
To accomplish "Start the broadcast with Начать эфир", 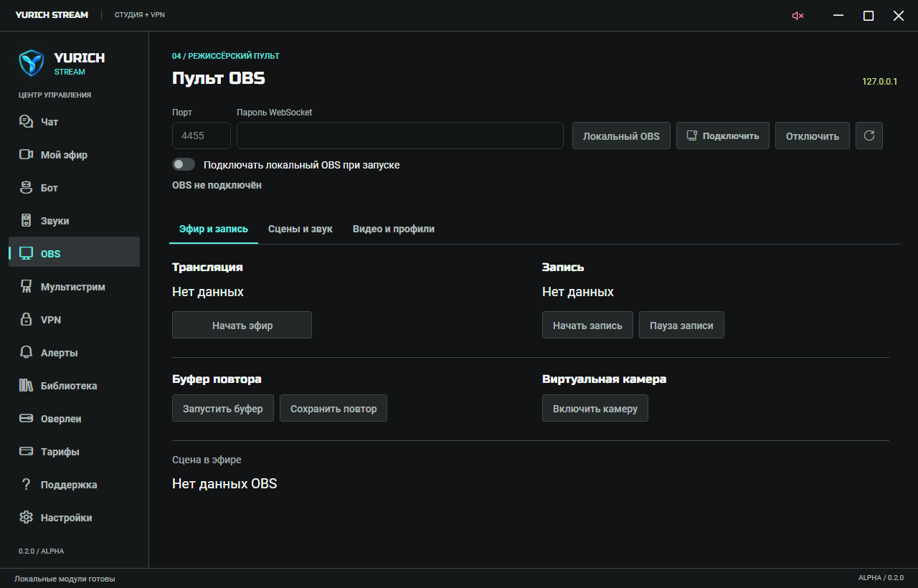I will click(x=242, y=325).
